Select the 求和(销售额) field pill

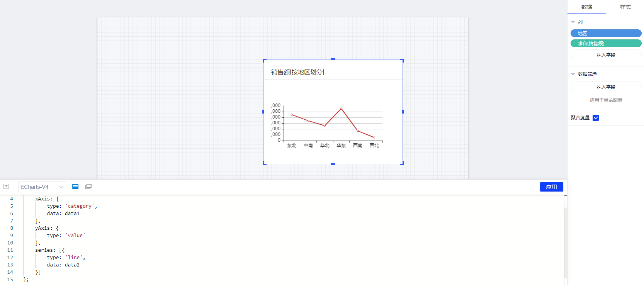tap(606, 44)
